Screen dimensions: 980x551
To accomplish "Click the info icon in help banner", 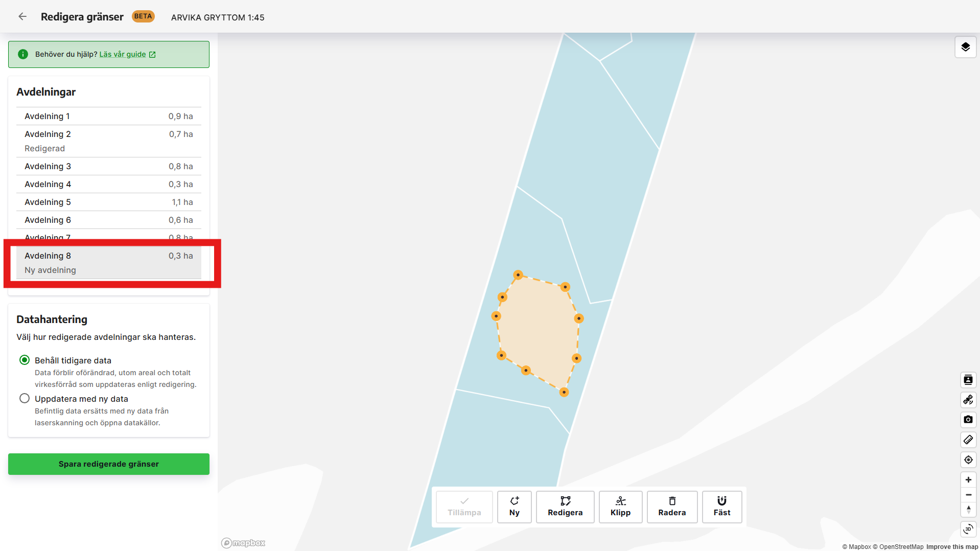I will [23, 54].
